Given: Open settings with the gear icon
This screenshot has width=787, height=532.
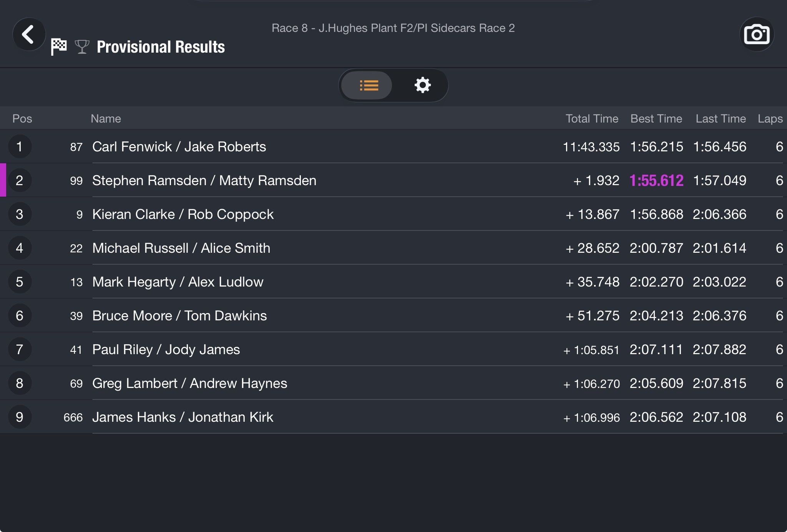Looking at the screenshot, I should [x=422, y=85].
